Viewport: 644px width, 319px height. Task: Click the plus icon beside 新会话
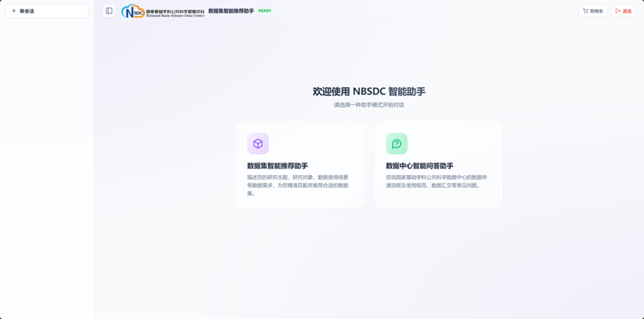point(13,11)
